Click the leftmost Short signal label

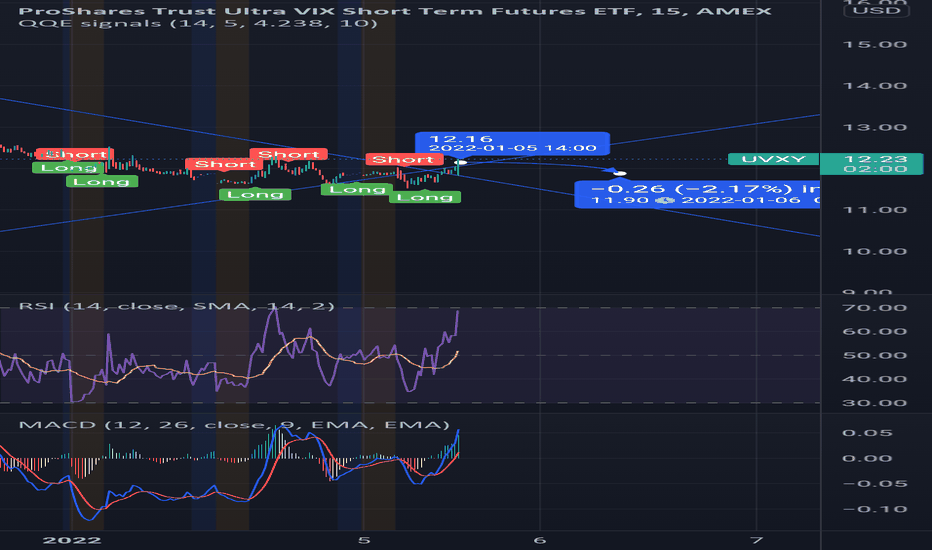[x=75, y=155]
